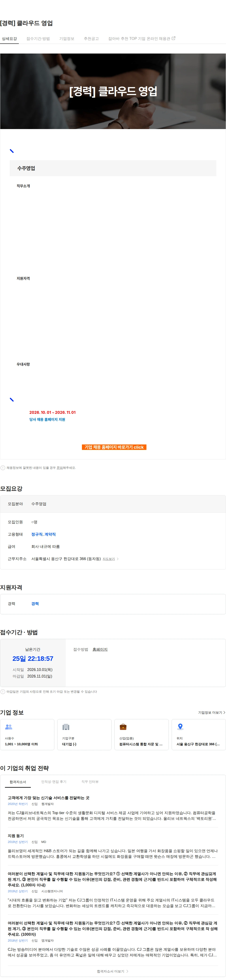Click the 경력 qualification value

35,603
